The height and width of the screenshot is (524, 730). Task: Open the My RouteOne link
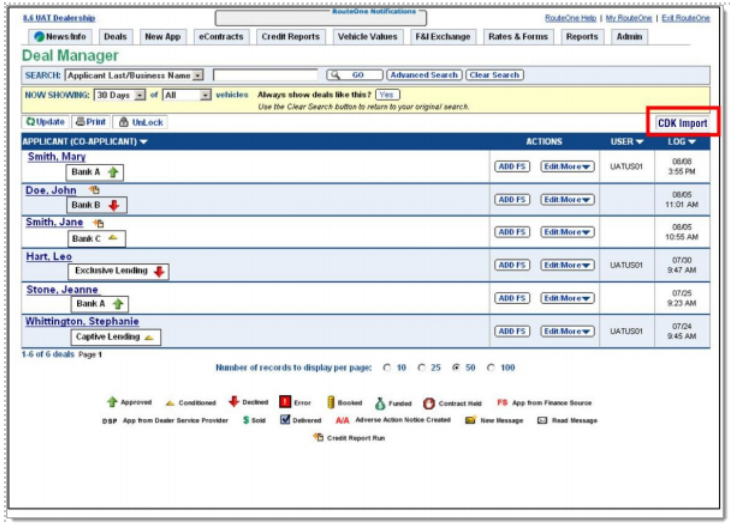(629, 18)
